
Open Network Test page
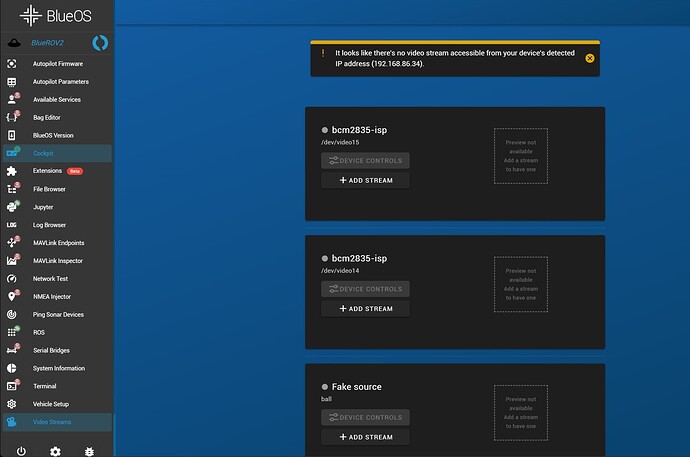coord(52,279)
